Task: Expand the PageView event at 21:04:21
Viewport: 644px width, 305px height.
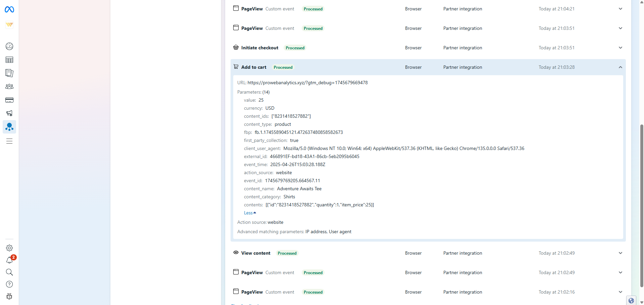Action: 620,9
